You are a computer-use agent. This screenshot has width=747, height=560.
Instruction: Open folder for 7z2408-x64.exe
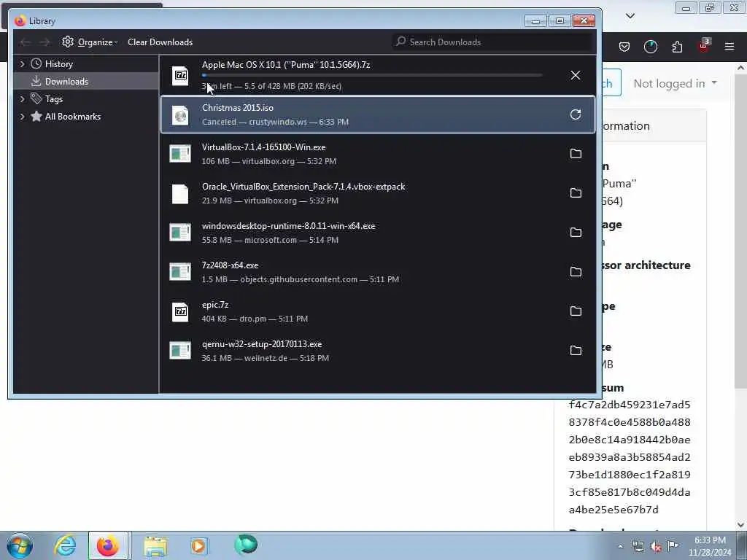[x=576, y=271]
